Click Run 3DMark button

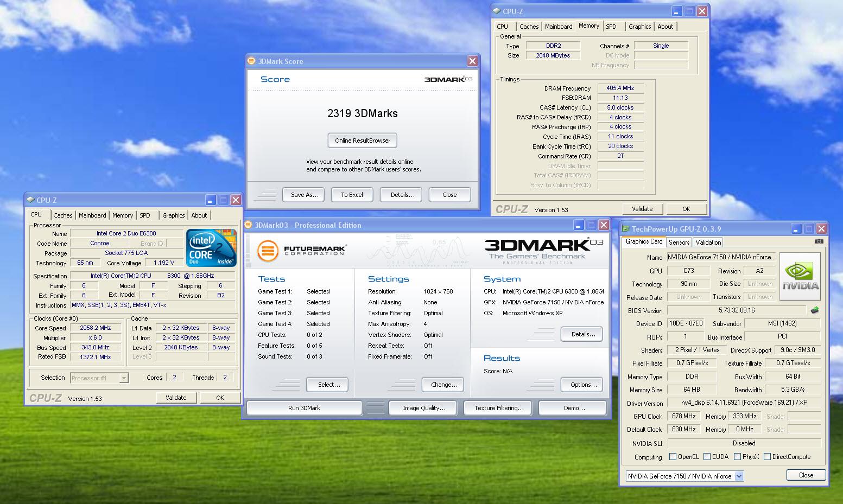pos(304,408)
